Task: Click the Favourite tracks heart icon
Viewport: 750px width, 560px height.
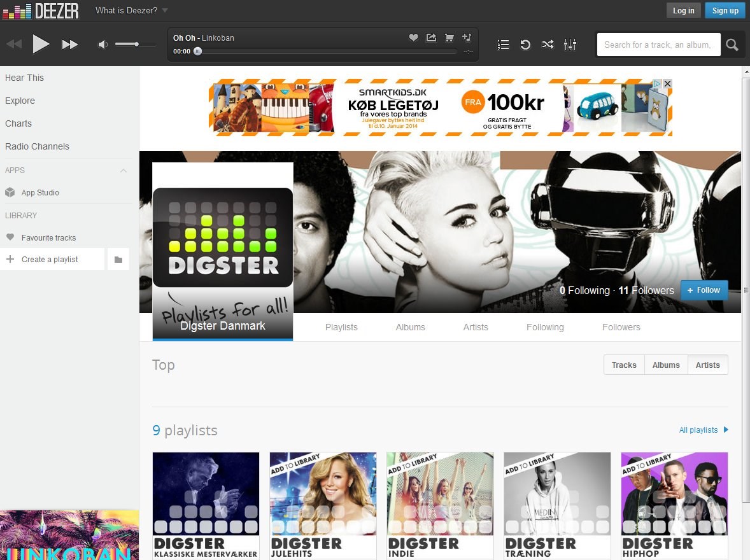Action: tap(10, 237)
